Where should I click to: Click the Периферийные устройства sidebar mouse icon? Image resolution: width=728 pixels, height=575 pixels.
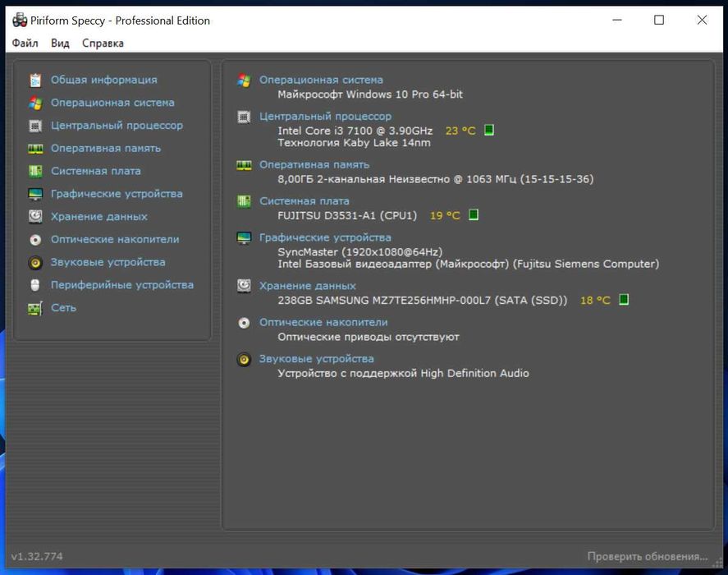(x=35, y=285)
